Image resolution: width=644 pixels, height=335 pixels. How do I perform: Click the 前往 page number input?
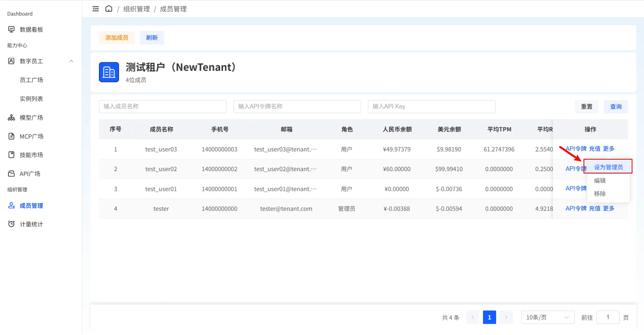pos(608,317)
